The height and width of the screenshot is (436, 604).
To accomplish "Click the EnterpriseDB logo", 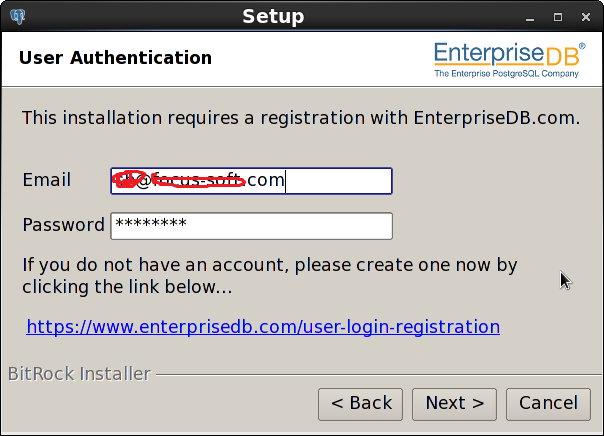I will [510, 54].
